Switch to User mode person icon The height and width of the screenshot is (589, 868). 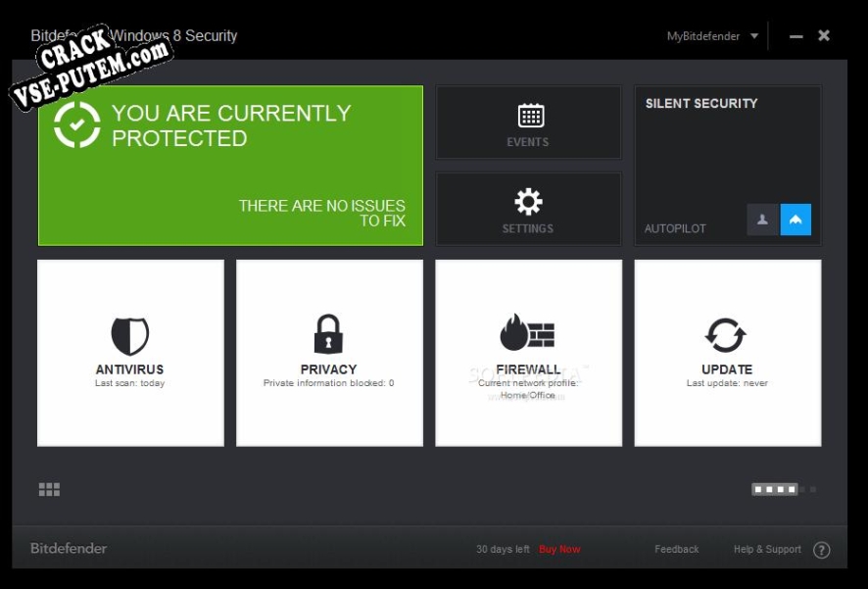coord(762,220)
